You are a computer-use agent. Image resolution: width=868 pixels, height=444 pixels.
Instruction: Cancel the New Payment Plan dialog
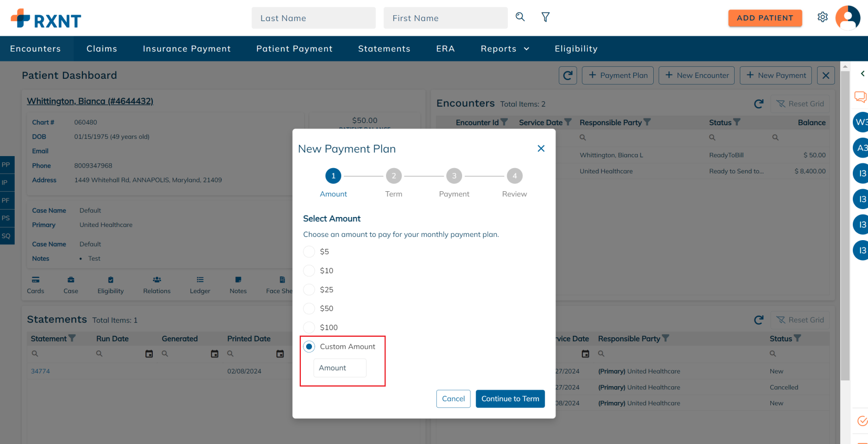453,399
